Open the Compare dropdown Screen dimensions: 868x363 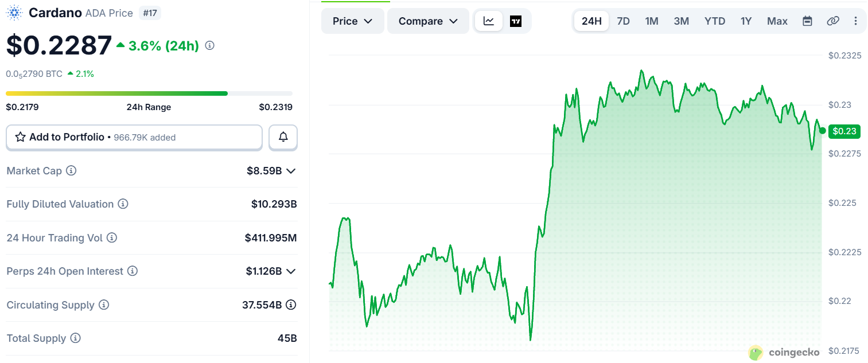pyautogui.click(x=428, y=21)
